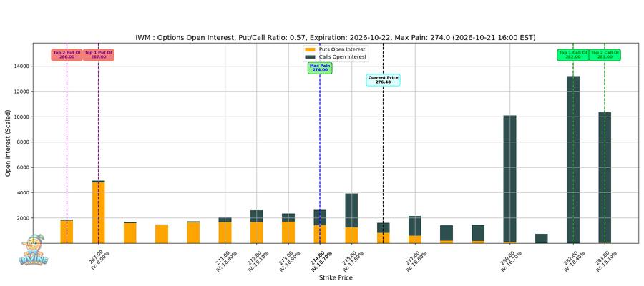Click the calls bar at strike 280.00
The image size is (644, 286).
[x=509, y=179]
